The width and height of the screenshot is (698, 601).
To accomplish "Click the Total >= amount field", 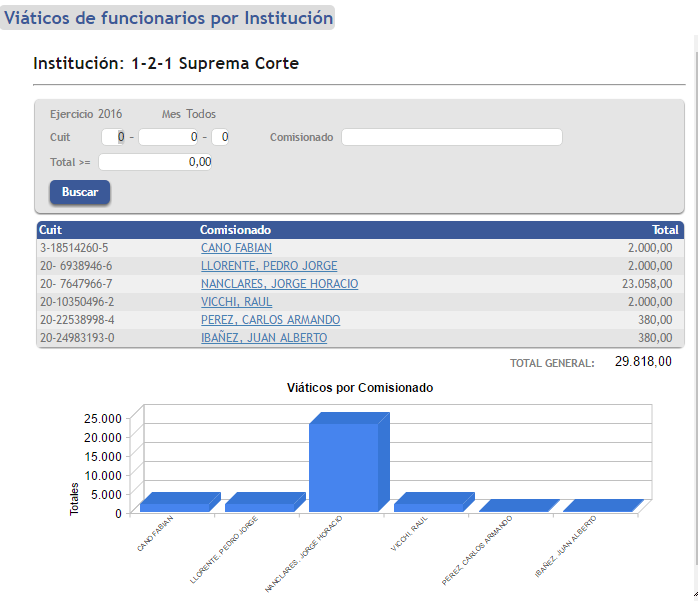I will (x=155, y=162).
